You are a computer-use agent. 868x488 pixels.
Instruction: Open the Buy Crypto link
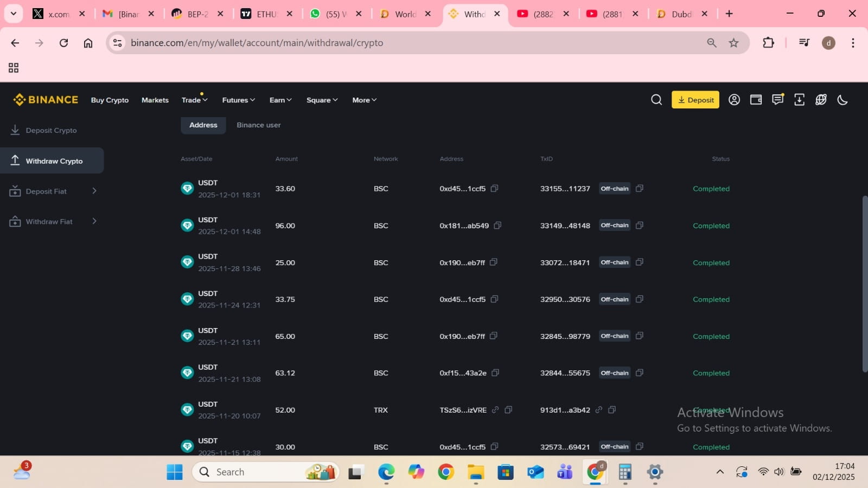pos(110,100)
